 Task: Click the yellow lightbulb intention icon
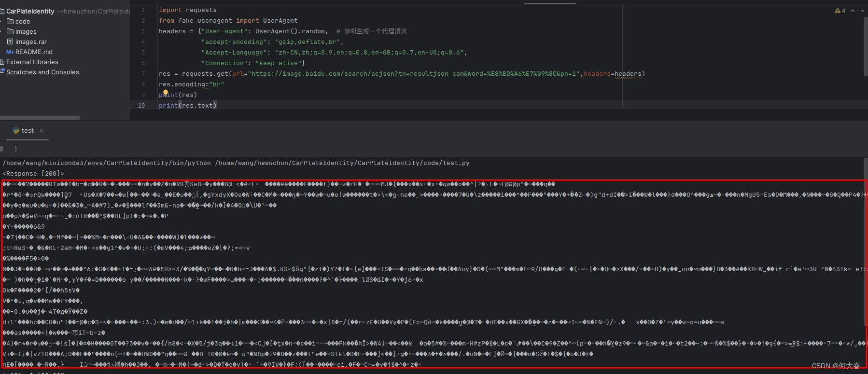pos(166,92)
